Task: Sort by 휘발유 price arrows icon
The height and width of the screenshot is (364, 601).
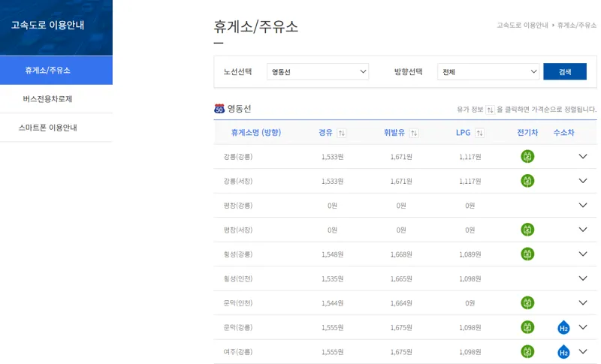Action: tap(414, 133)
